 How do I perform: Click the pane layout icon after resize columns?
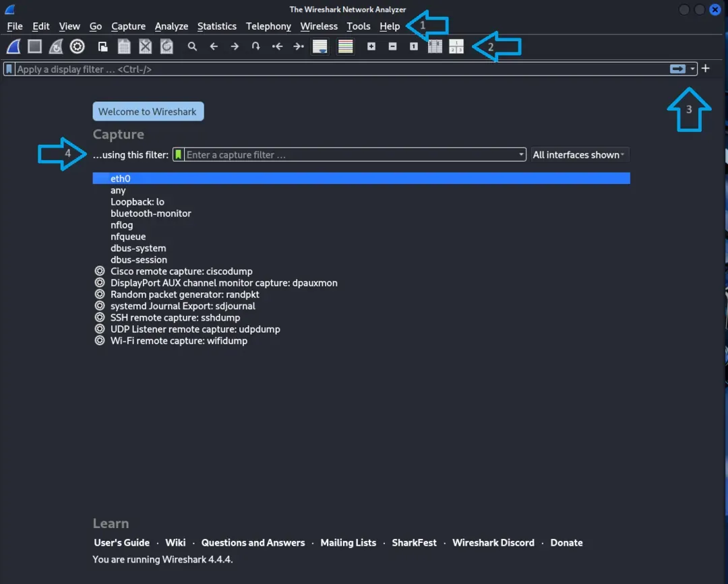click(456, 46)
